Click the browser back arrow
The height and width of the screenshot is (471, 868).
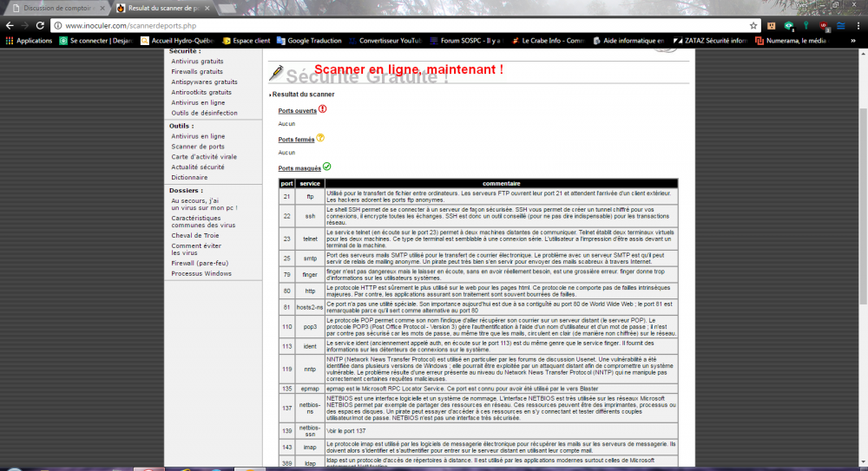(10, 25)
